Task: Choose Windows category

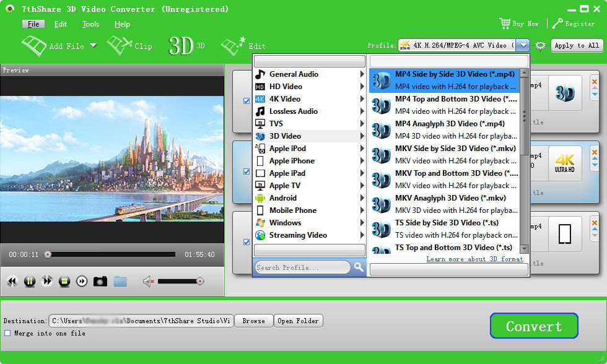Action: point(310,222)
